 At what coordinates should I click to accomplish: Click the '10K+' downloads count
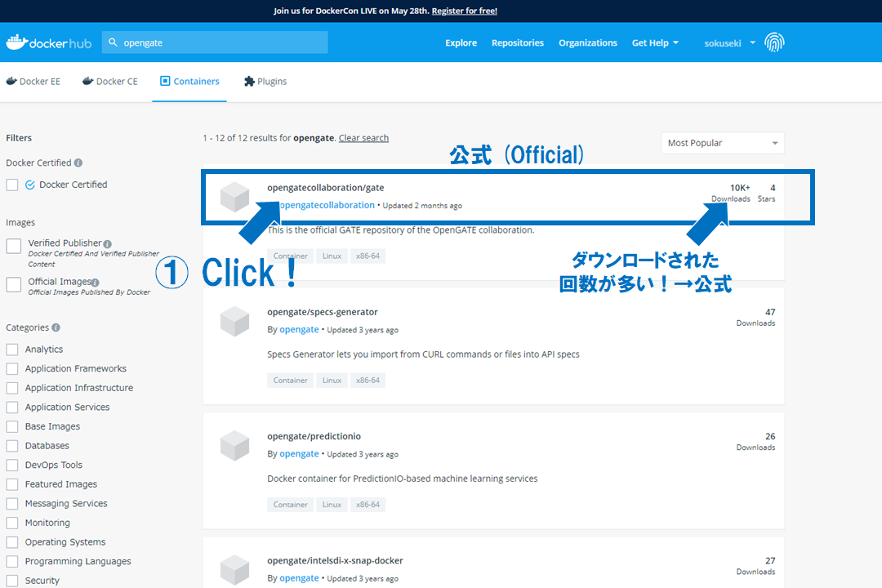(x=740, y=188)
